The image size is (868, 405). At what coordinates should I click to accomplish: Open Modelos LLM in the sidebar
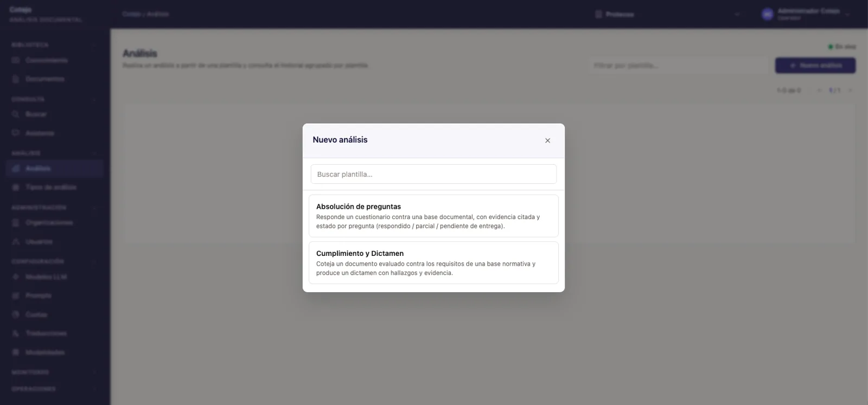(54, 277)
